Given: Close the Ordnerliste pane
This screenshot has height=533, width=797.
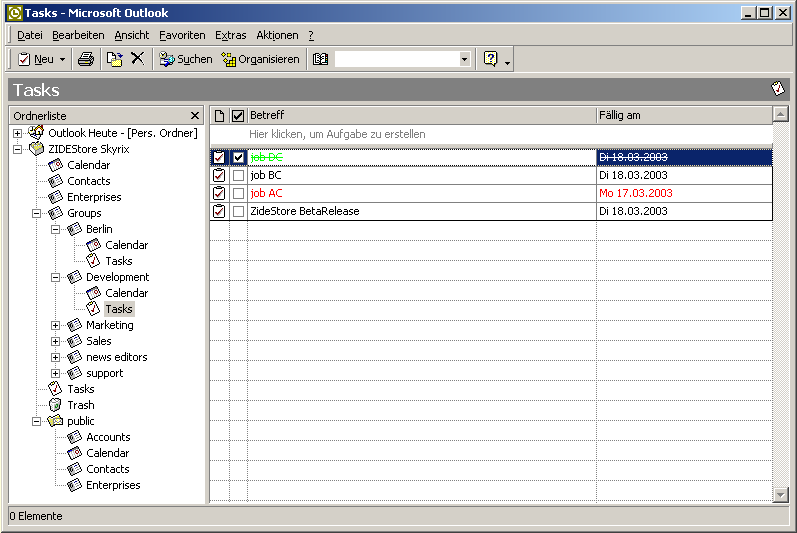Looking at the screenshot, I should pos(195,116).
